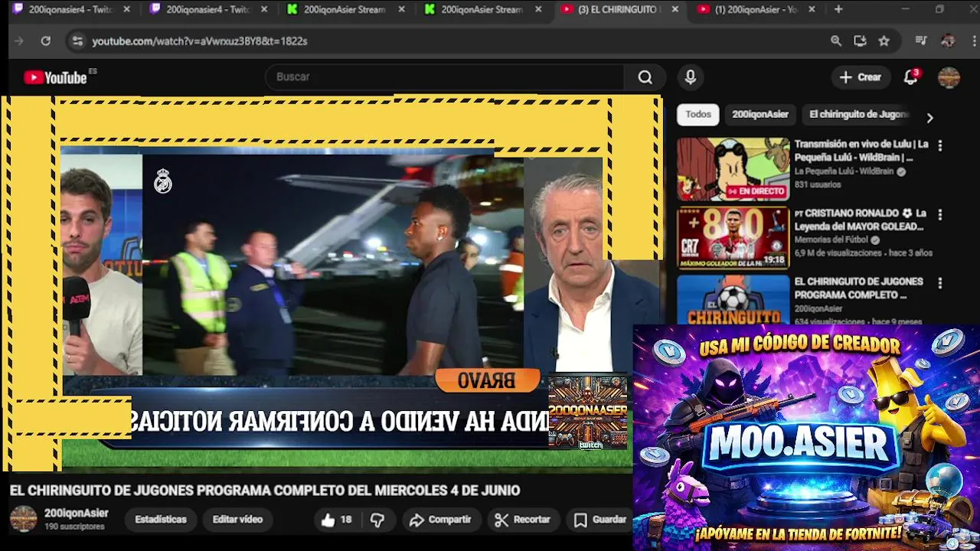Click the 200iqonAsier channel name link
Image resolution: width=980 pixels, height=551 pixels.
point(76,514)
